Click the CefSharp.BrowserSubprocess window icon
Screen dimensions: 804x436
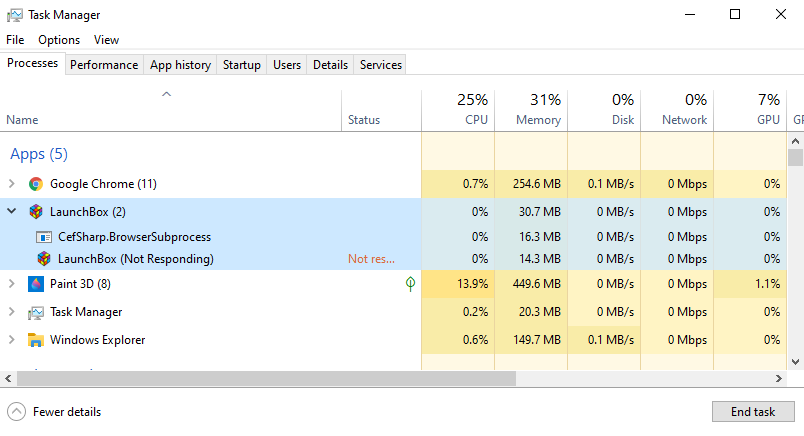point(44,237)
